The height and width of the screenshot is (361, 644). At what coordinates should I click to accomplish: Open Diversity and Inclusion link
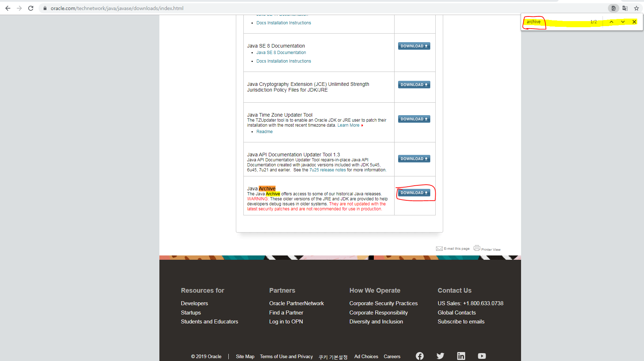pyautogui.click(x=376, y=322)
